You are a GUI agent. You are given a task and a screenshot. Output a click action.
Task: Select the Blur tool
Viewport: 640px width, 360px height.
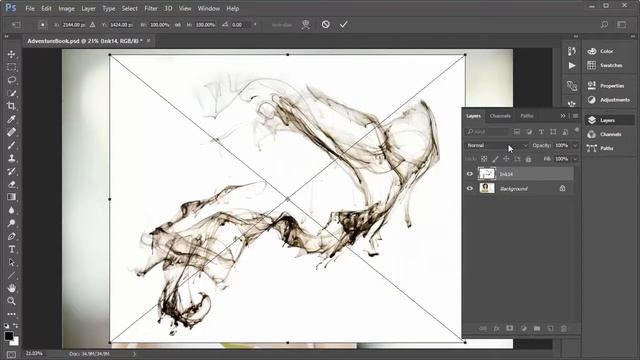click(11, 210)
